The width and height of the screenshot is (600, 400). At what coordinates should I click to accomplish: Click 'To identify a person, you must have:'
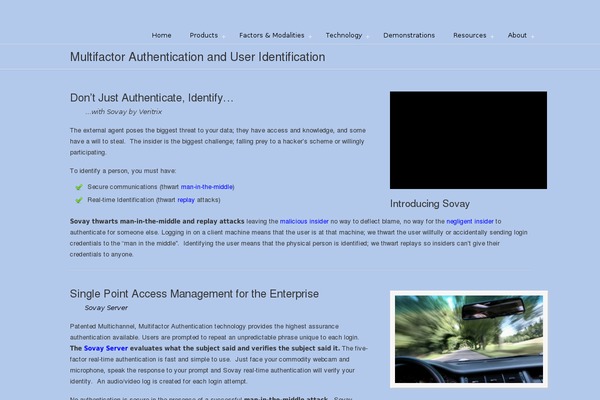[123, 171]
